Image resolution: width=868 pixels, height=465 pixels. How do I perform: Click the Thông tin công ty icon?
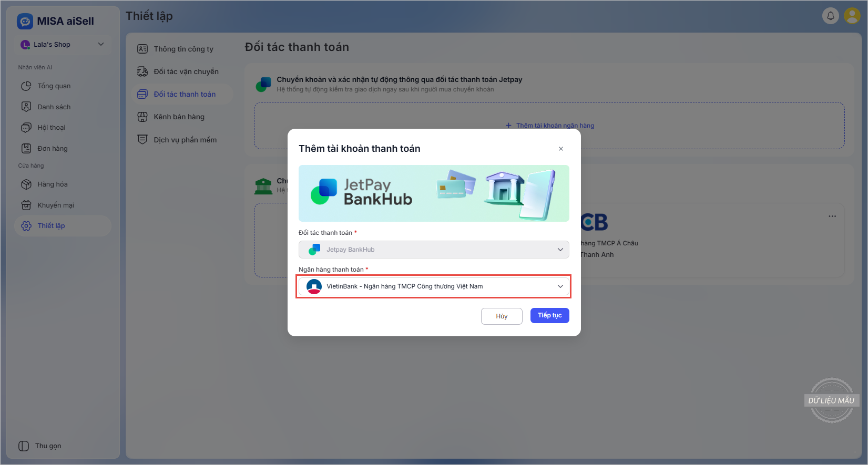pos(142,49)
